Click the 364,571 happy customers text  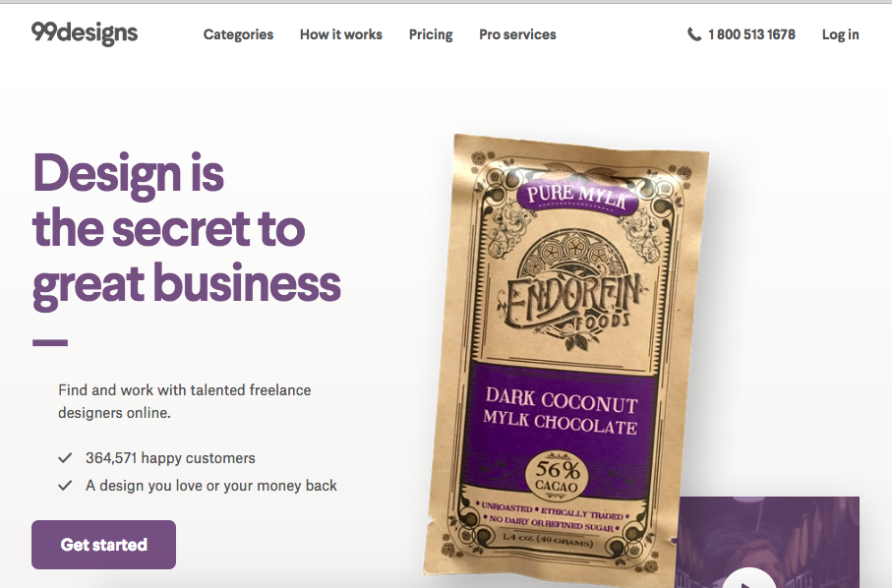[171, 458]
